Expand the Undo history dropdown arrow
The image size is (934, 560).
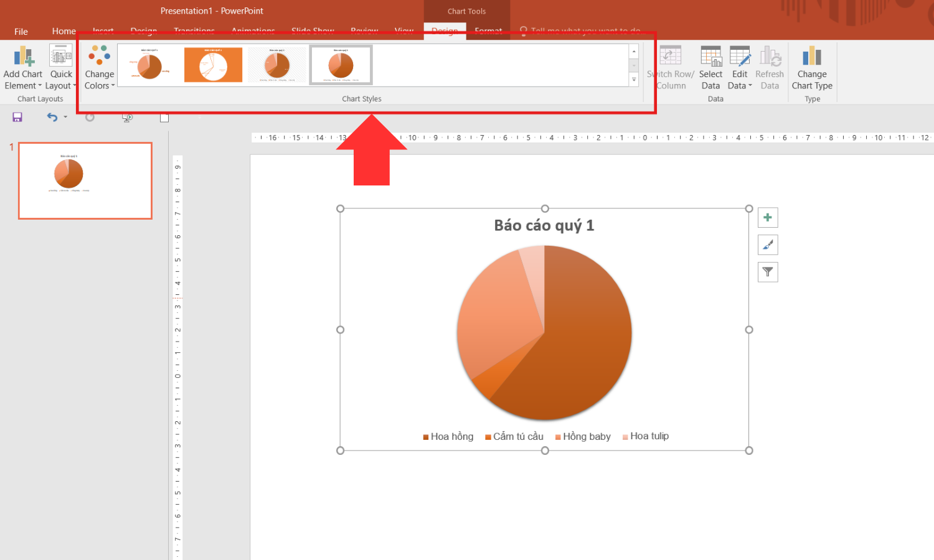pyautogui.click(x=65, y=117)
